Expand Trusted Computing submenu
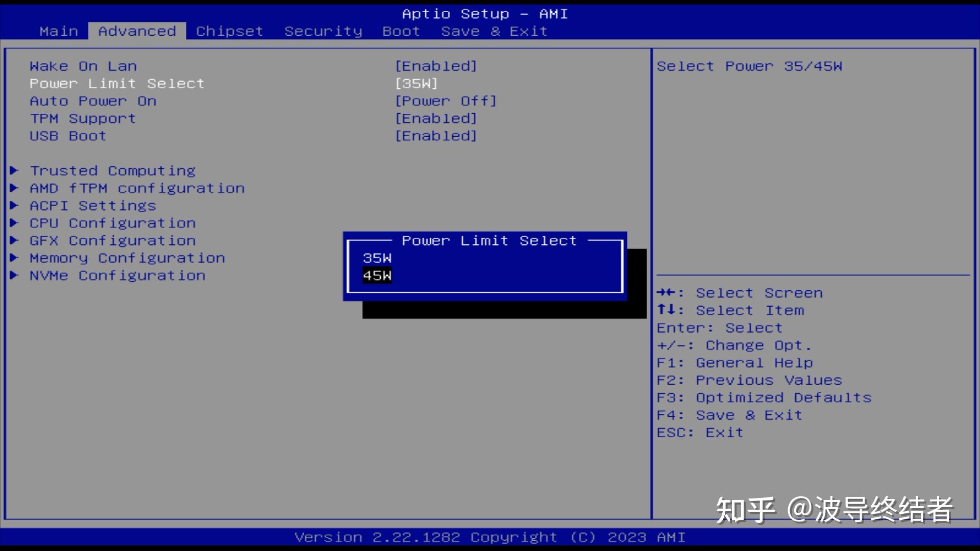The height and width of the screenshot is (551, 980). point(112,170)
